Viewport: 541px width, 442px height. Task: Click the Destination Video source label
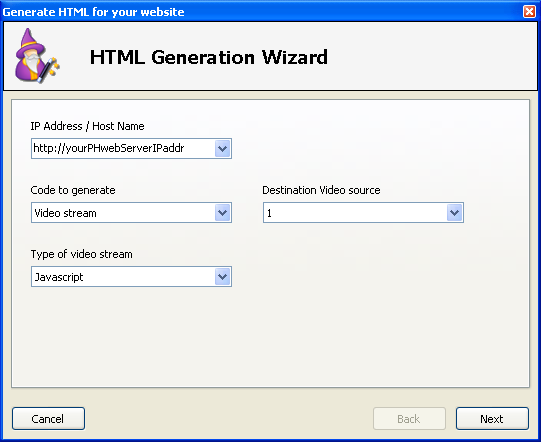(x=321, y=190)
